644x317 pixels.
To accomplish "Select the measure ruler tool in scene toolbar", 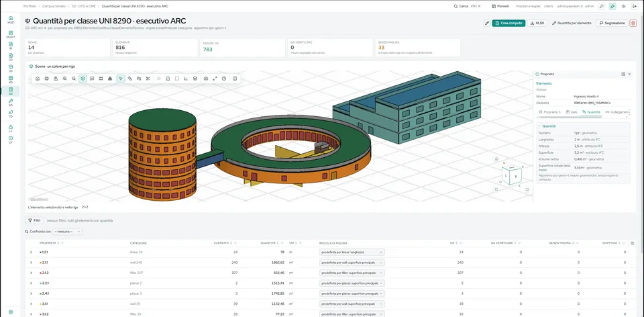I will point(129,79).
